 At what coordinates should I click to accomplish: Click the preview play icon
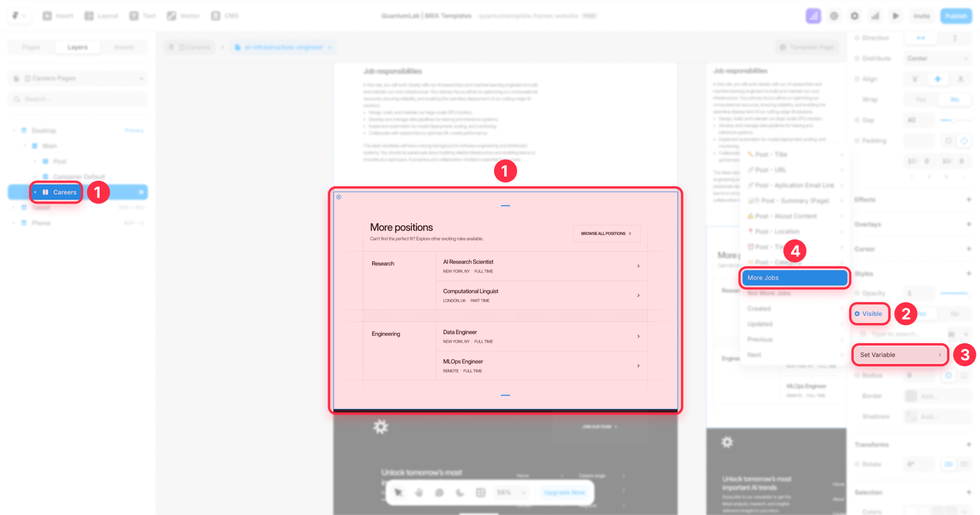(895, 16)
